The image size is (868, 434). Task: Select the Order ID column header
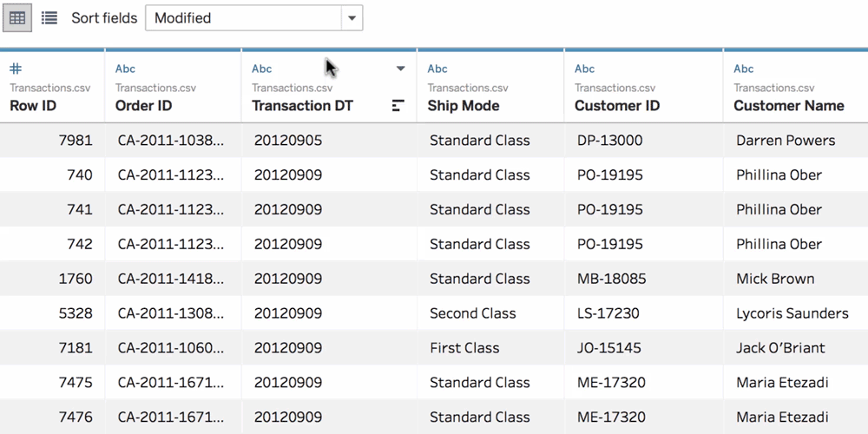tap(173, 87)
